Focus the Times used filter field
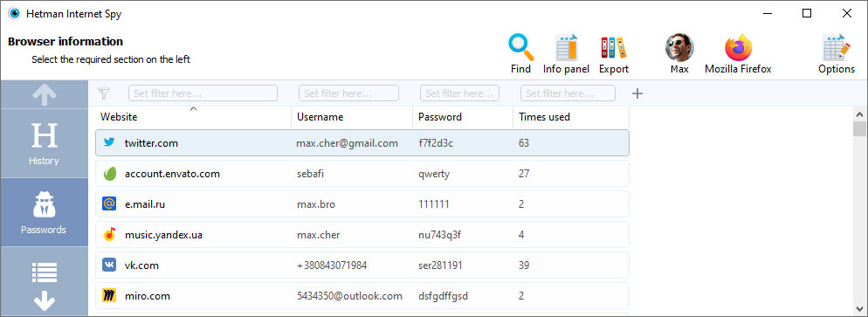Screen dimensions: 868x317 point(568,93)
